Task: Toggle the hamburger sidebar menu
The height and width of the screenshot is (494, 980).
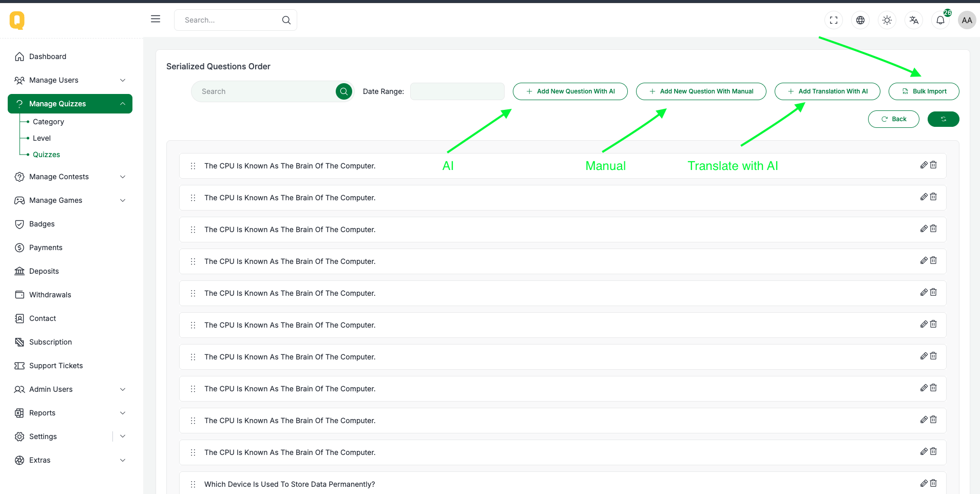Action: (x=156, y=19)
